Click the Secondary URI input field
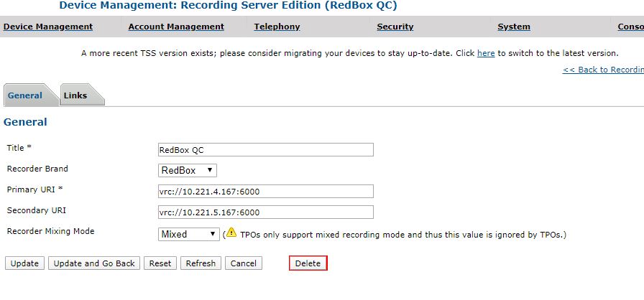This screenshot has height=300, width=644. [266, 212]
